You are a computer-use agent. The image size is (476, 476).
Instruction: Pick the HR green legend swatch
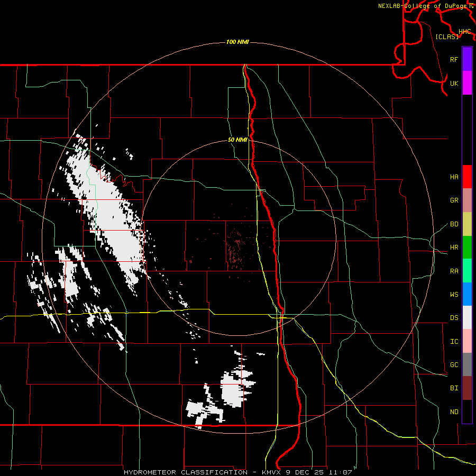tap(467, 248)
